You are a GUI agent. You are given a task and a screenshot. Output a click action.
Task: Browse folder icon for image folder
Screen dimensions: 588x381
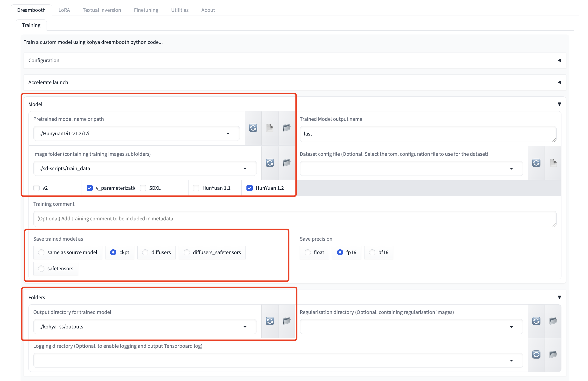click(x=286, y=163)
